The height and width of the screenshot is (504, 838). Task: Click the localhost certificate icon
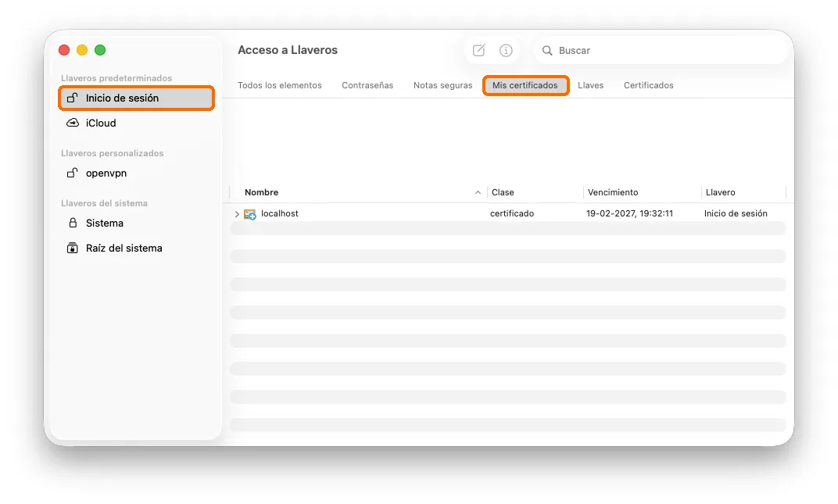(250, 214)
